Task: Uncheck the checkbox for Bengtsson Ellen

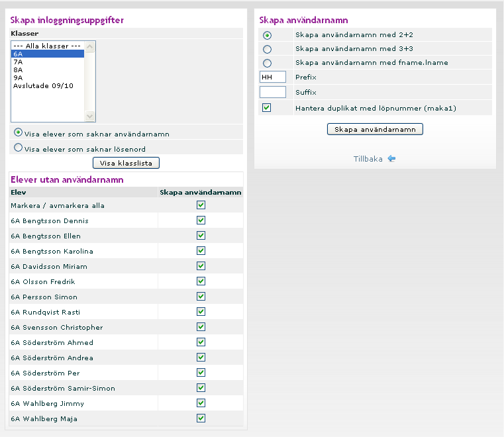Action: (201, 236)
